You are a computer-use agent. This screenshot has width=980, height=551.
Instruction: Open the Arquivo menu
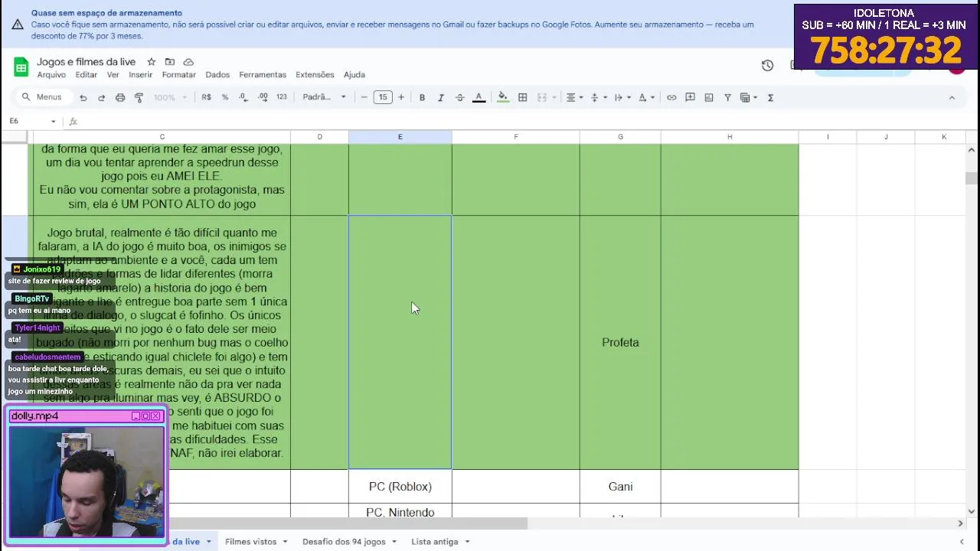(x=51, y=74)
